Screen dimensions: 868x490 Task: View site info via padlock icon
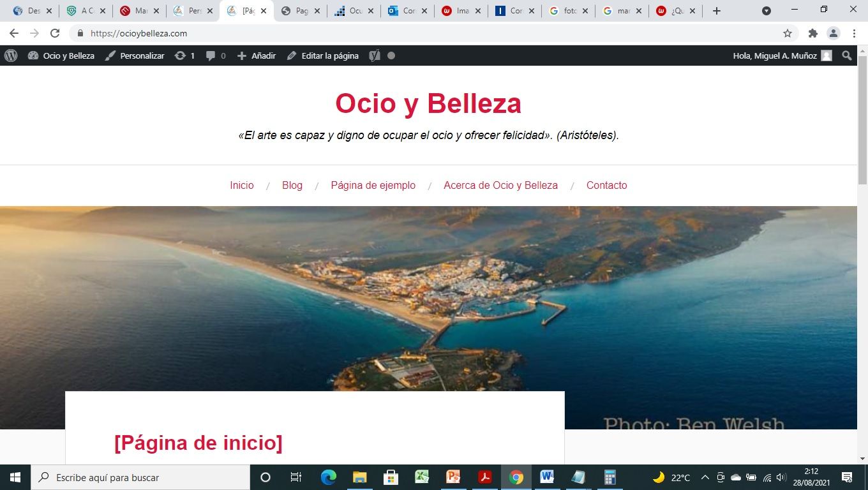(x=80, y=33)
